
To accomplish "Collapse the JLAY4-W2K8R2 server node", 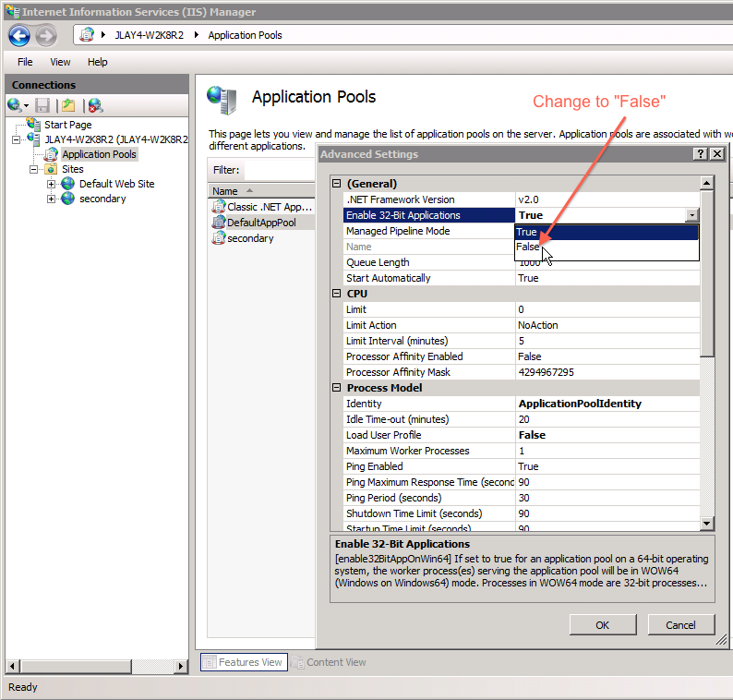I will point(17,139).
